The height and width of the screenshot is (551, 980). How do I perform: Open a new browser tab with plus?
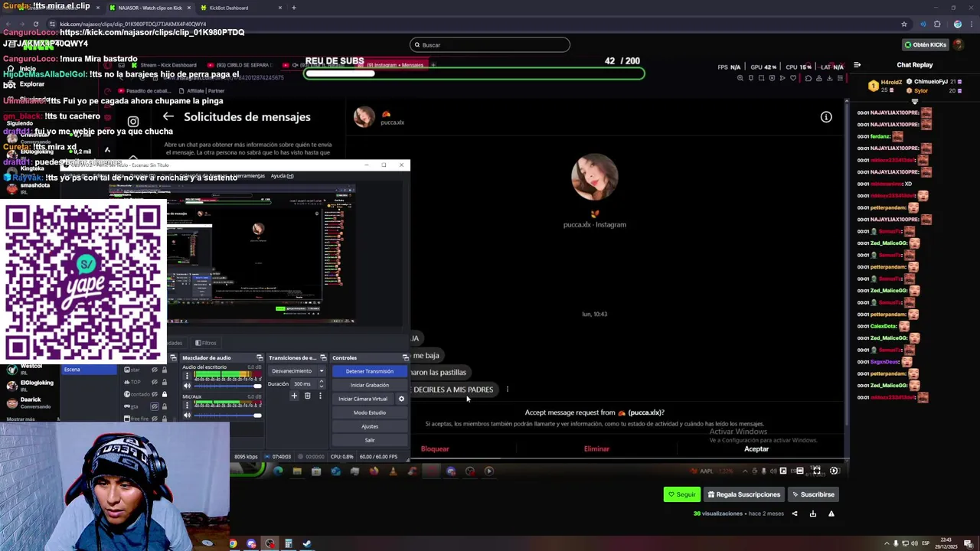point(294,8)
